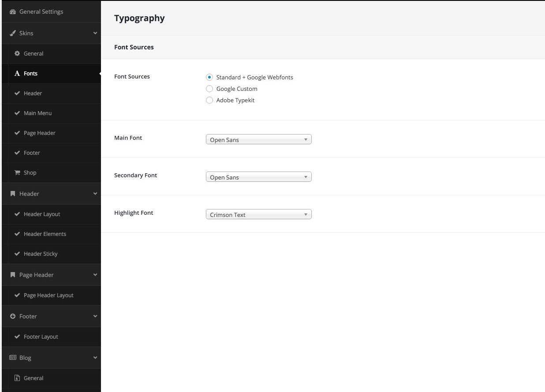Open the Main Menu settings item
Screen dimensions: 545x392
coord(37,113)
